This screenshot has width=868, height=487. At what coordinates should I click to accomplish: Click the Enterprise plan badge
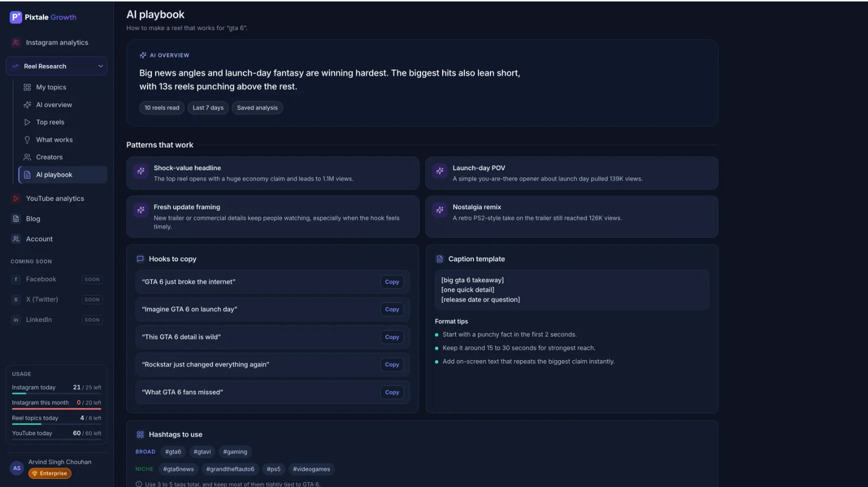click(50, 473)
